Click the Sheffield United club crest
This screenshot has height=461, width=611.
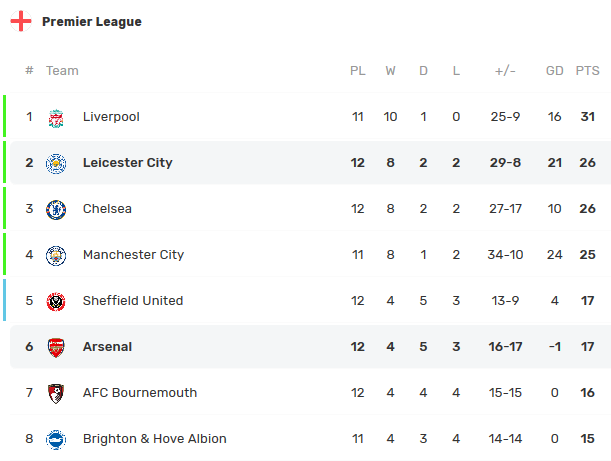click(x=56, y=301)
